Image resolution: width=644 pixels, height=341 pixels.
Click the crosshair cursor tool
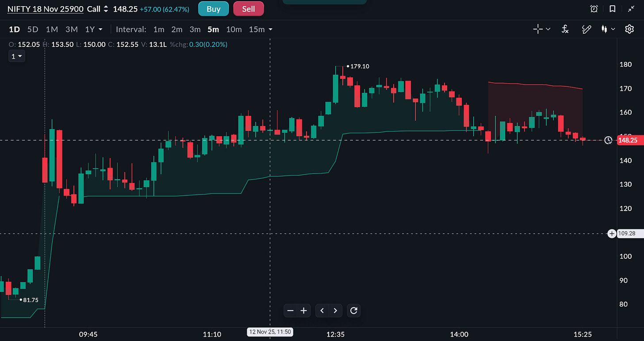(x=538, y=29)
